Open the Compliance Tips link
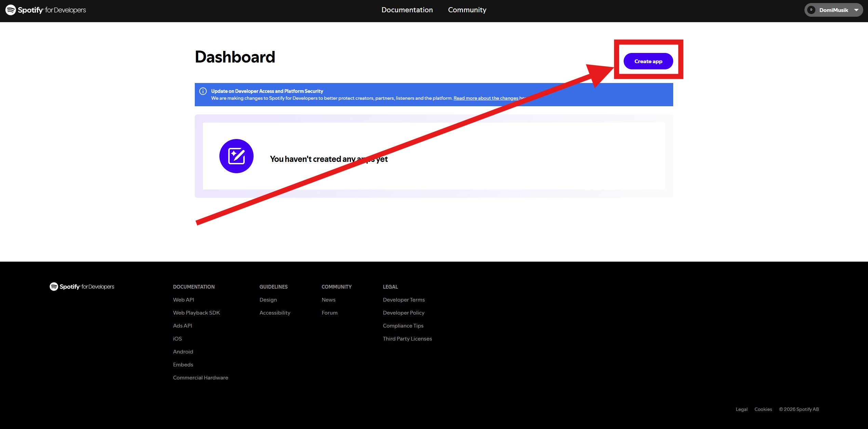The image size is (868, 429). pos(403,326)
